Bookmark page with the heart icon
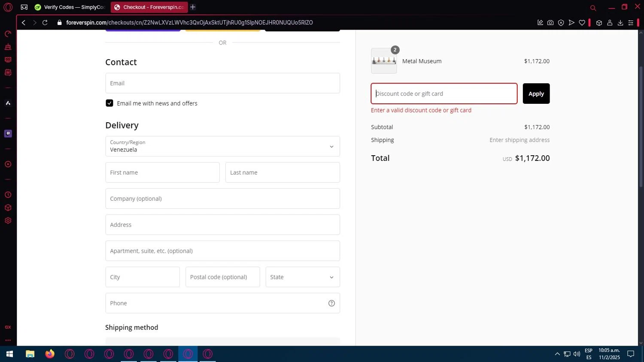Viewport: 644px width, 362px height. coord(582,23)
